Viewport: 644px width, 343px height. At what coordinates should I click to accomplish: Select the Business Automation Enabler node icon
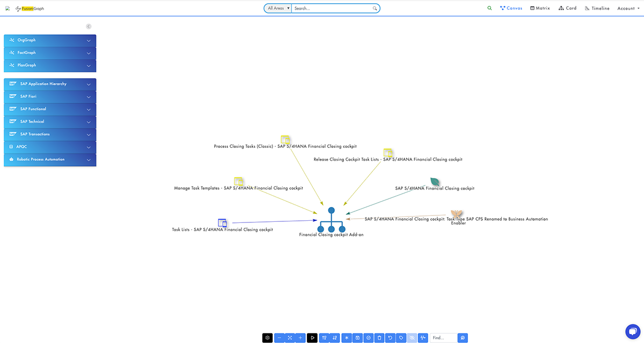(x=457, y=214)
